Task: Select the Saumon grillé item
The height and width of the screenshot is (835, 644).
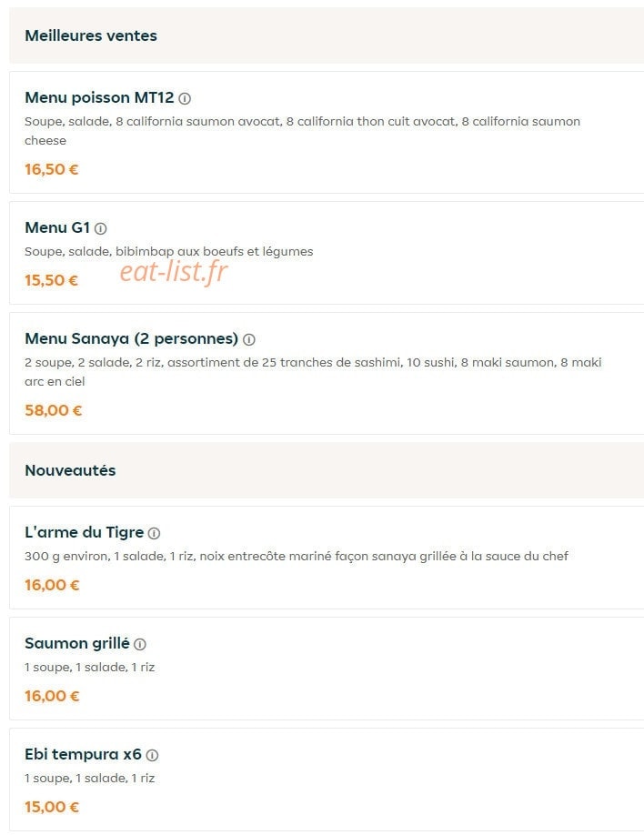Action: 77,643
